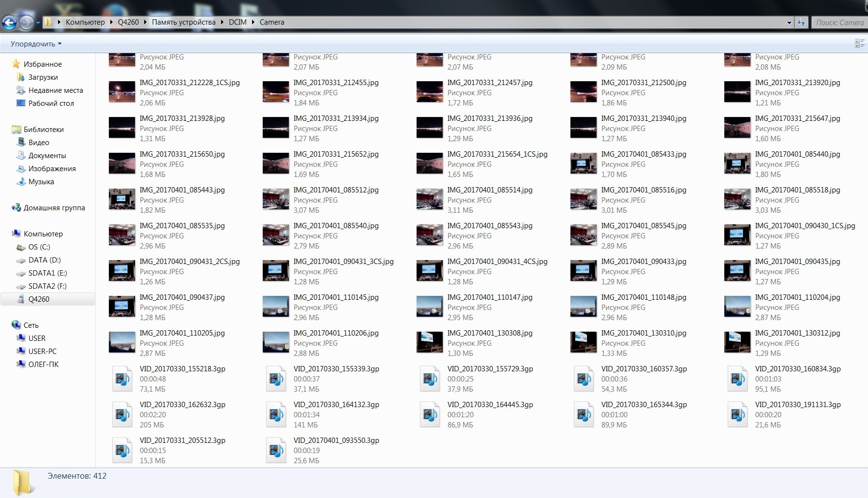Select the Q4260 device in sidebar
Viewport: 868px width, 498px height.
39,299
